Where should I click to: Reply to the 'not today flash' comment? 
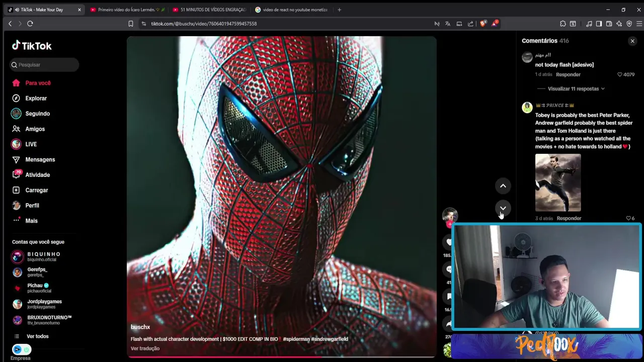[568, 74]
